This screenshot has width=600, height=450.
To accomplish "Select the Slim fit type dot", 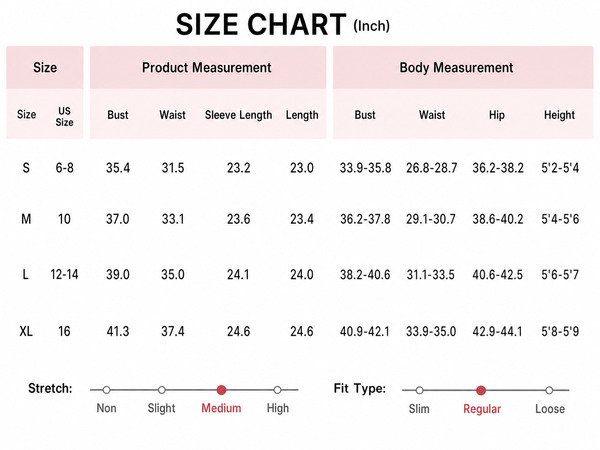I will pyautogui.click(x=419, y=390).
